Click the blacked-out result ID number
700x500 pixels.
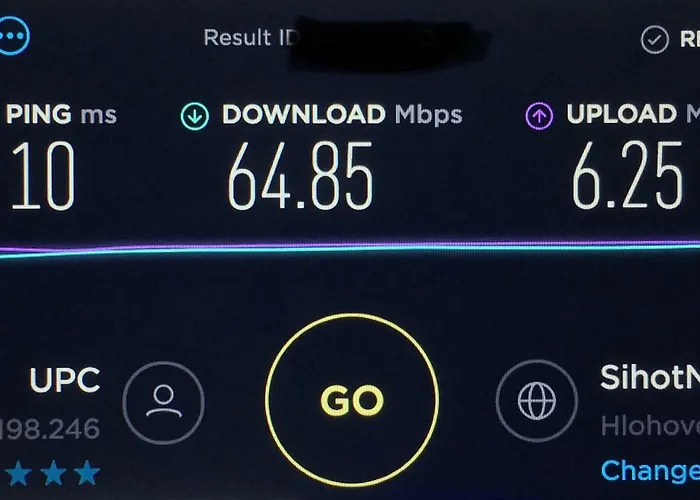388,43
